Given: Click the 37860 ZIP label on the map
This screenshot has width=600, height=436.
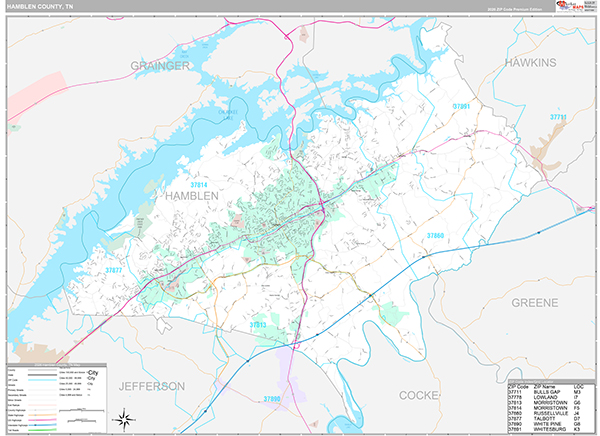Looking at the screenshot, I should 435,235.
